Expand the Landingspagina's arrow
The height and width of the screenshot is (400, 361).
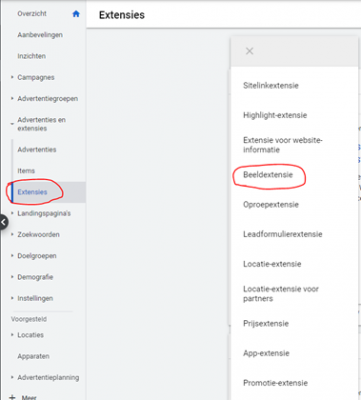[x=12, y=213]
